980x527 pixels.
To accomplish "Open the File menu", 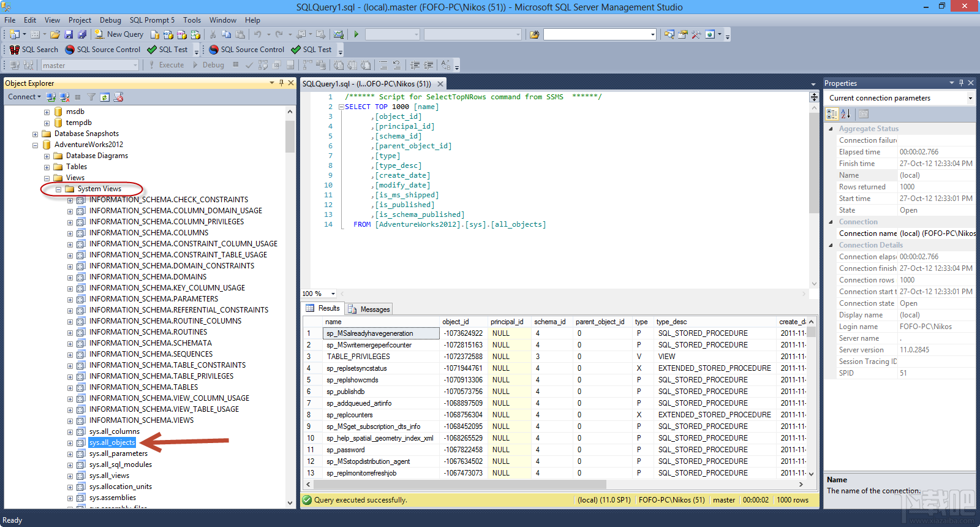I will 10,20.
